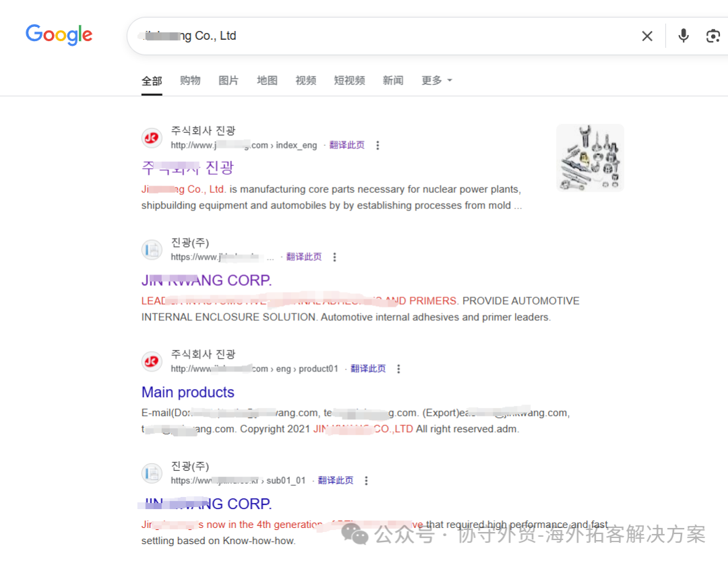This screenshot has width=728, height=563.
Task: Switch to the 图片 tab
Action: tap(229, 80)
